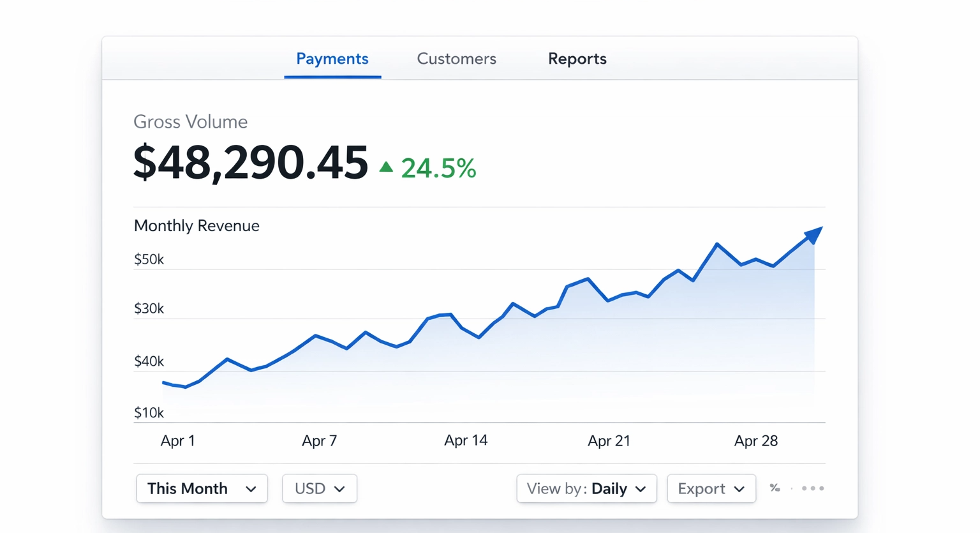The image size is (980, 533).
Task: Click the percent icon beside Export
Action: coord(775,488)
